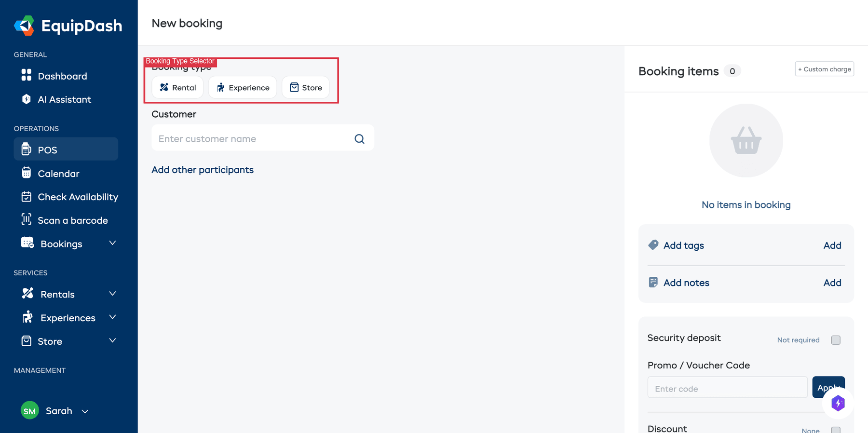Image resolution: width=868 pixels, height=433 pixels.
Task: Click the Add tags tag icon
Action: click(653, 245)
